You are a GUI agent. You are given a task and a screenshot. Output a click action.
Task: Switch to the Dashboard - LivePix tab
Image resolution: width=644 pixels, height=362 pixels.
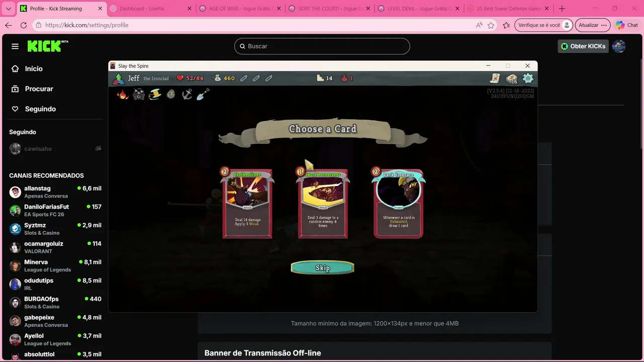pyautogui.click(x=150, y=9)
